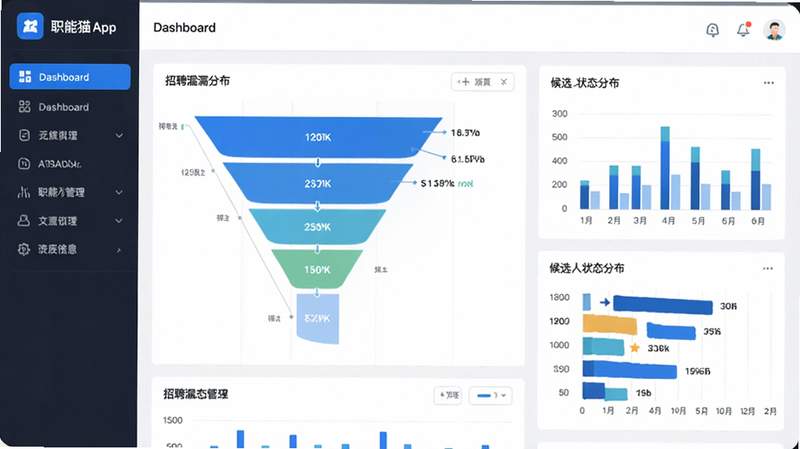Click the '1800' y-axis value in horizontal chart
Viewport: 800px width, 449px height.
[x=560, y=297]
